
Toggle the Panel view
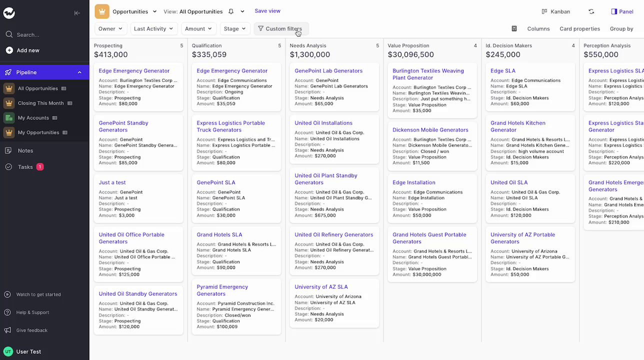point(622,11)
